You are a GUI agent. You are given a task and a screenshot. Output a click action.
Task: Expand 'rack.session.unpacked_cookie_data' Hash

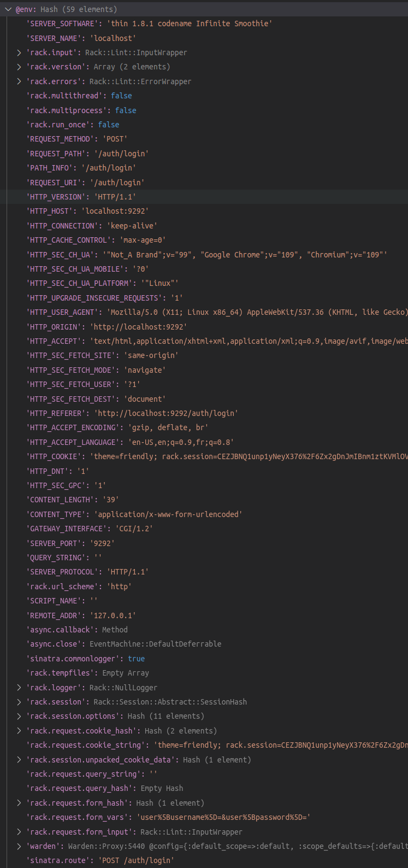(19, 760)
